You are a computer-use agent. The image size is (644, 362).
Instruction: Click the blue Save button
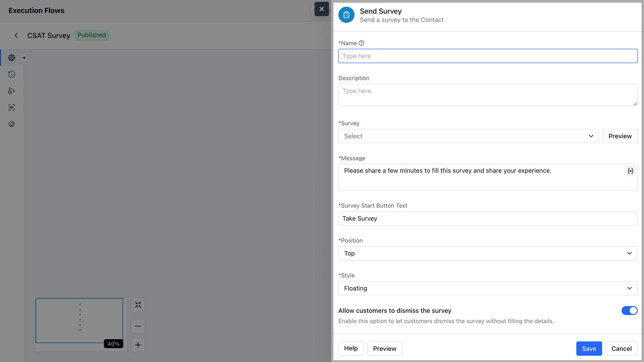tap(589, 349)
